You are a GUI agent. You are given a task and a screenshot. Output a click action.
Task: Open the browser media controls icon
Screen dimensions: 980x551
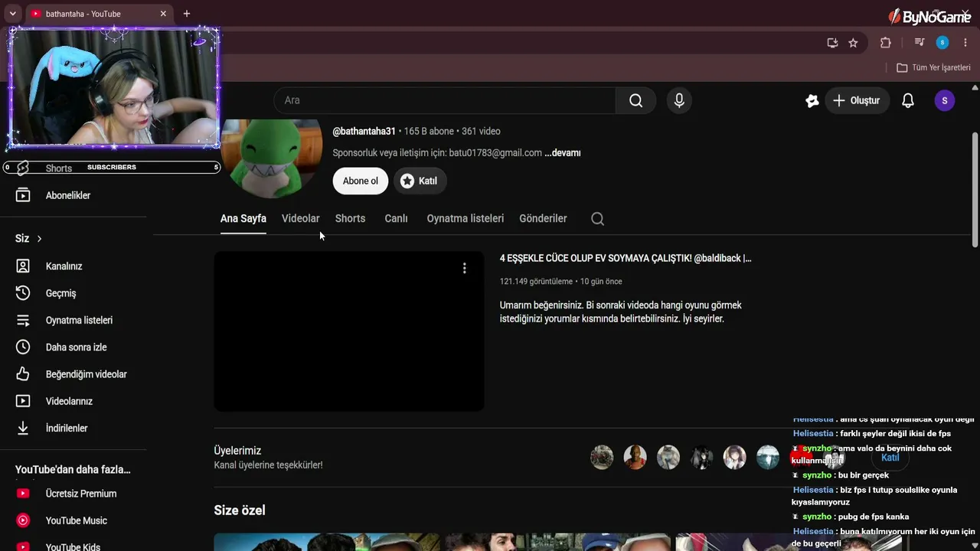[x=920, y=43]
